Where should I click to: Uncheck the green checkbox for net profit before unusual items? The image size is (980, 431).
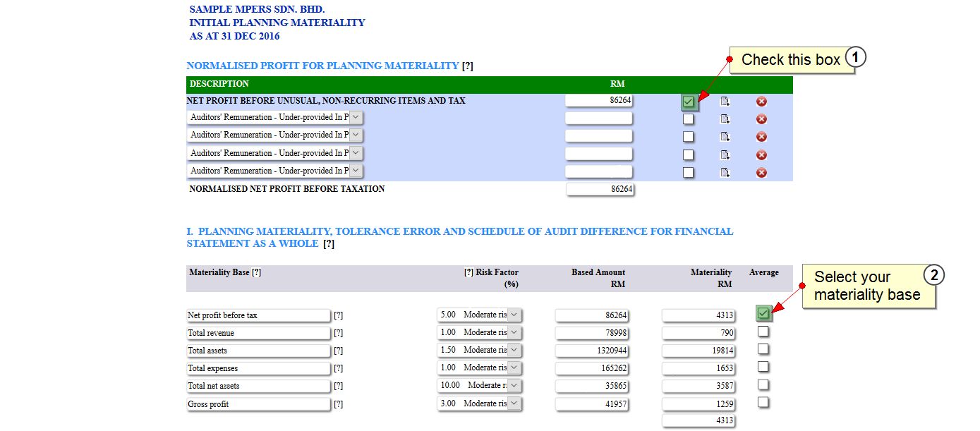(x=689, y=102)
